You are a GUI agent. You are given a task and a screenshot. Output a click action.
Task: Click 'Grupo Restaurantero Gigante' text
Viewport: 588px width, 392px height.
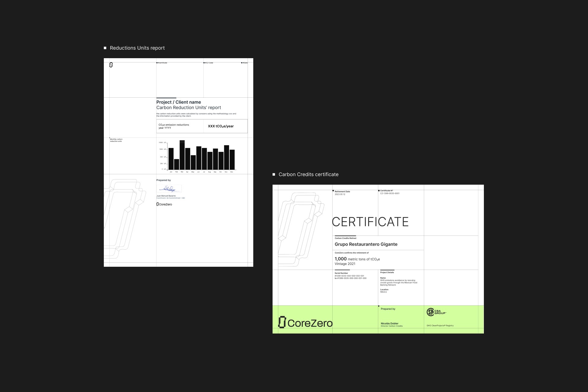point(366,244)
